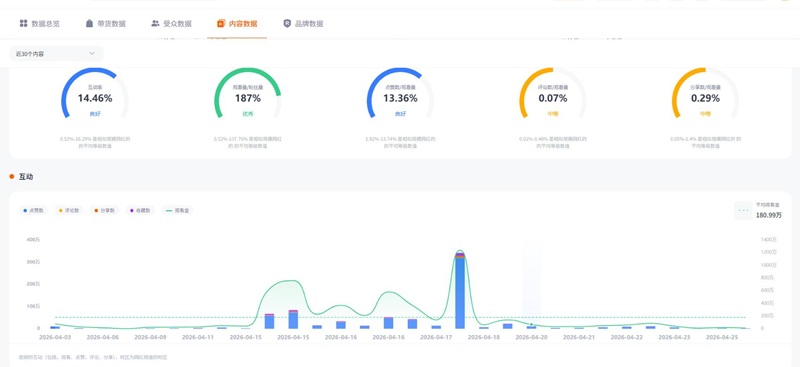Click the 品牌数据 shield icon
Viewport: 800px width, 367px height.
point(287,23)
